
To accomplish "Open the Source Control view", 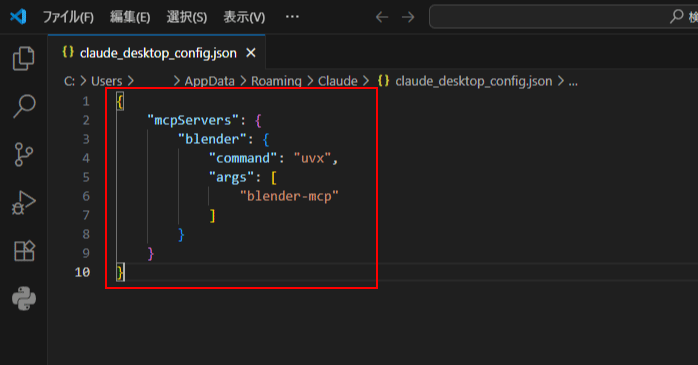I will 24,154.
